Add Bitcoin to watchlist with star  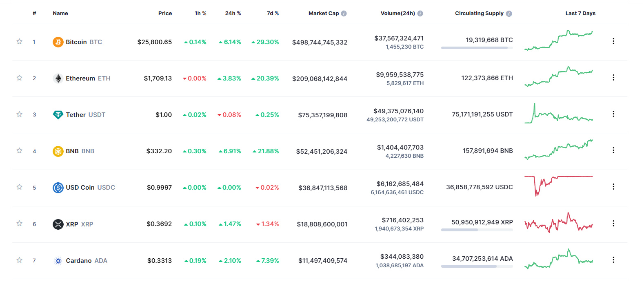tap(19, 41)
